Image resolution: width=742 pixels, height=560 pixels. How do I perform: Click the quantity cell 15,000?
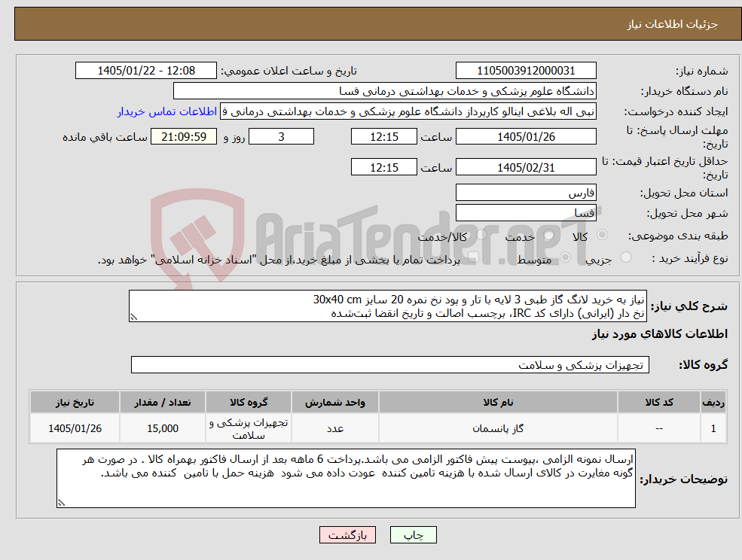pos(162,428)
